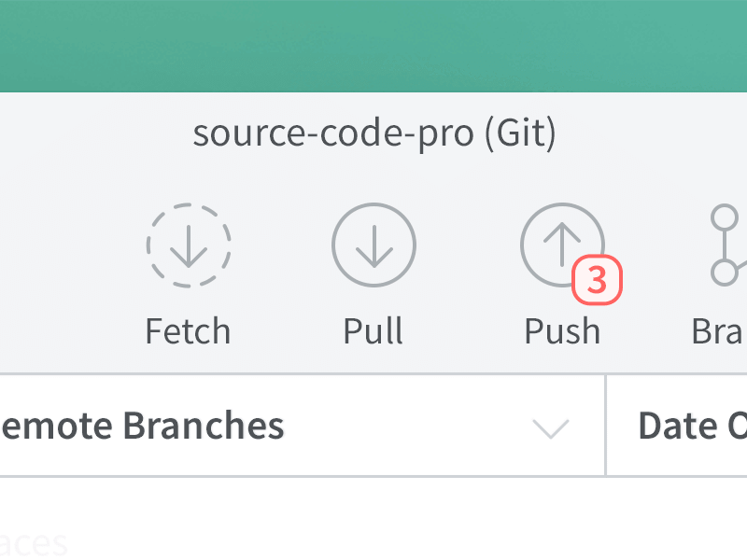Click the repository title source-code-pro (Git)

point(373,133)
